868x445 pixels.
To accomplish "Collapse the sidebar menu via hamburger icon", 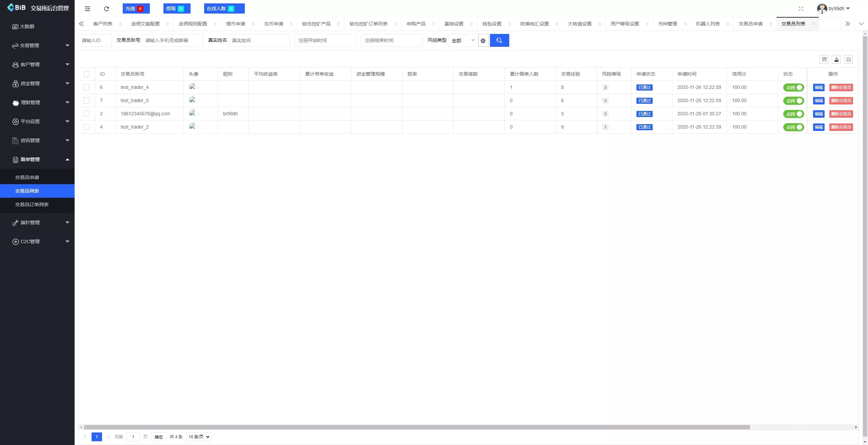I will (x=87, y=8).
